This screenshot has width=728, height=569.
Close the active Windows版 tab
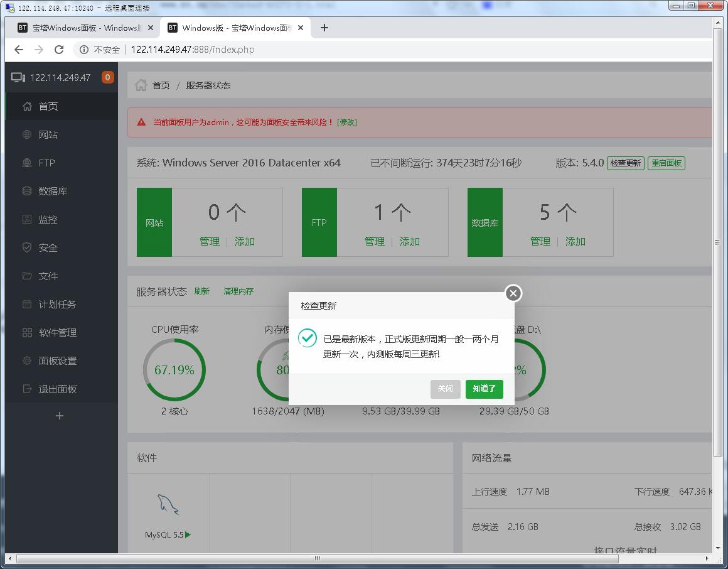(301, 28)
